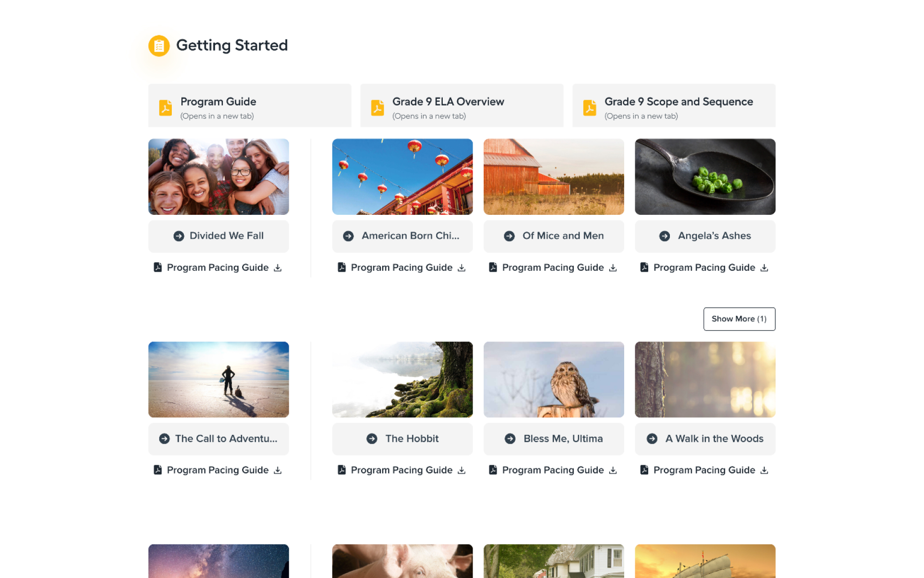Click the starry night sky thumbnail
Image resolution: width=924 pixels, height=578 pixels.
point(218,561)
